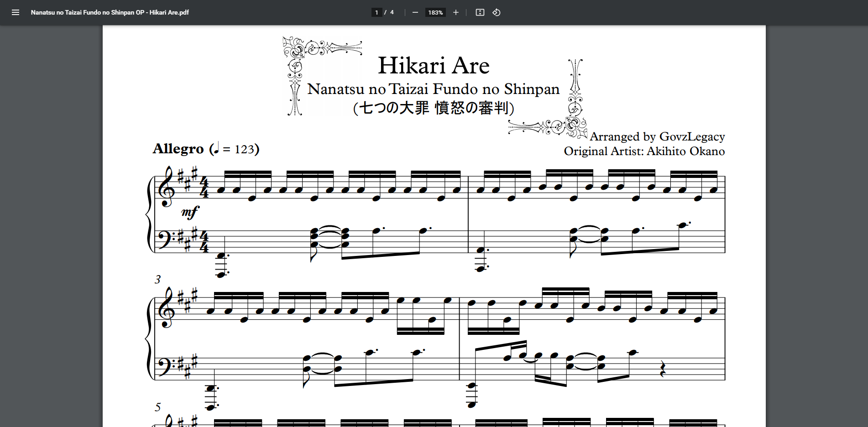Screen dimensions: 868x427
Task: Click the measure number 3 label
Action: [x=158, y=279]
